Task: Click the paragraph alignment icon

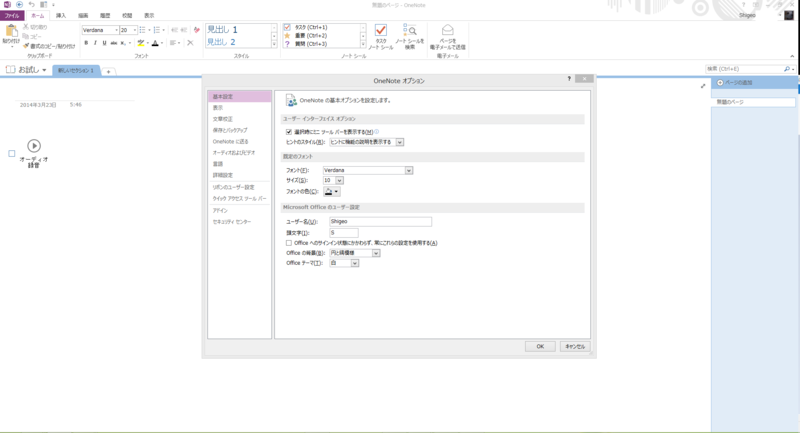Action: coord(173,43)
